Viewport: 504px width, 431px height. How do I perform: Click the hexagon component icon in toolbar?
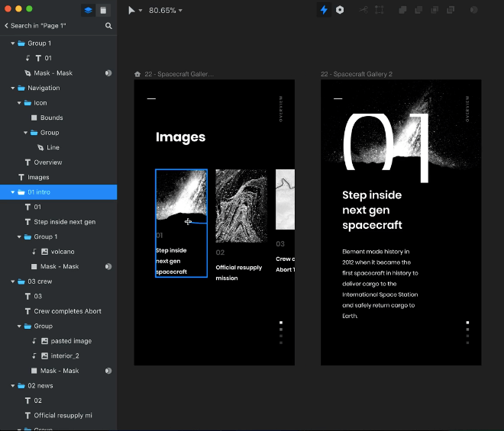pyautogui.click(x=340, y=11)
